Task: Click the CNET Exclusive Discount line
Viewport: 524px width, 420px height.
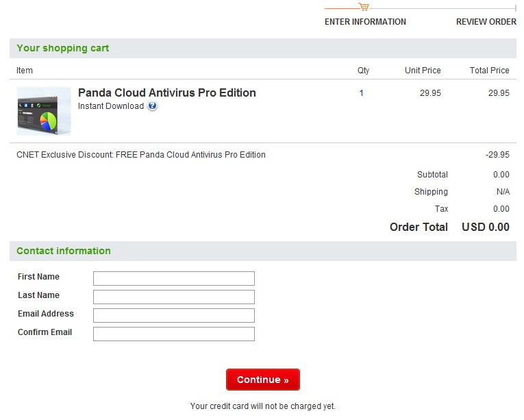Action: coord(140,155)
